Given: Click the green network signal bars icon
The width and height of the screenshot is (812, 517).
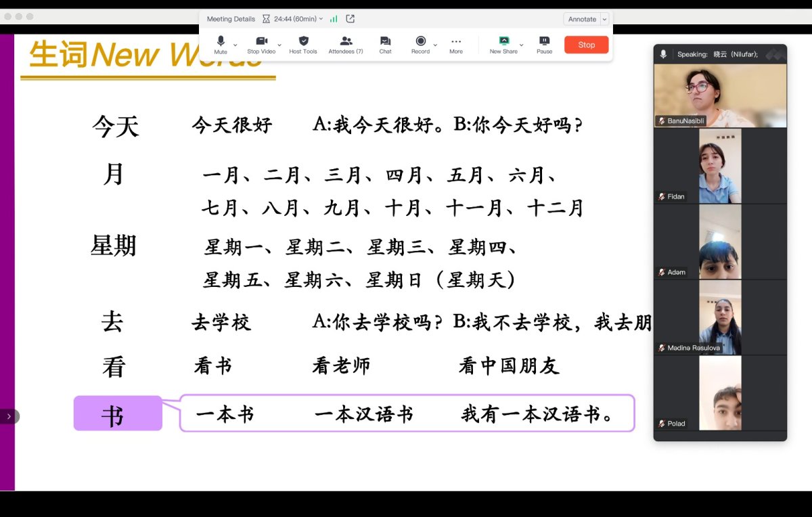Looking at the screenshot, I should [x=334, y=19].
